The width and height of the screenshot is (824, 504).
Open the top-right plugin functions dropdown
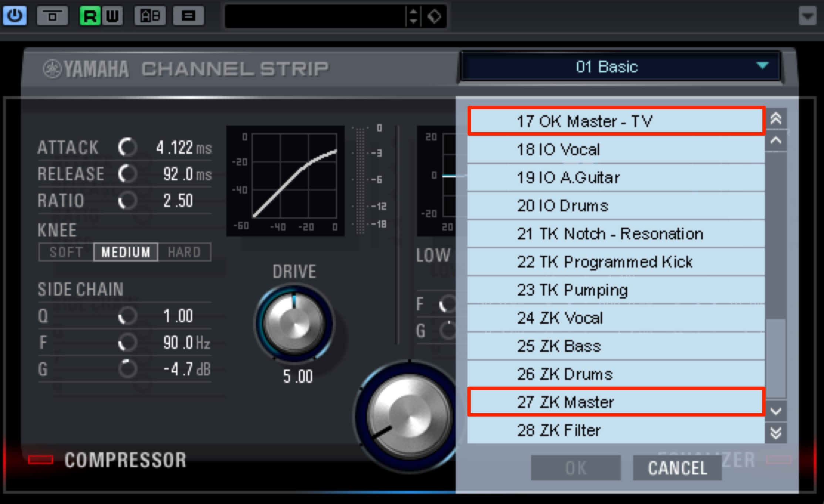[x=807, y=16]
